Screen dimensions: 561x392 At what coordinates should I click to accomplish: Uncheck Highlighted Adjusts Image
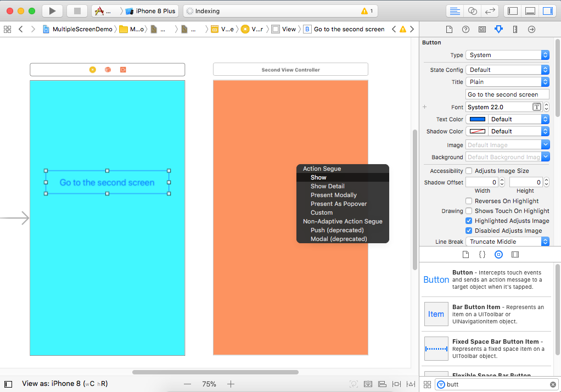click(469, 221)
